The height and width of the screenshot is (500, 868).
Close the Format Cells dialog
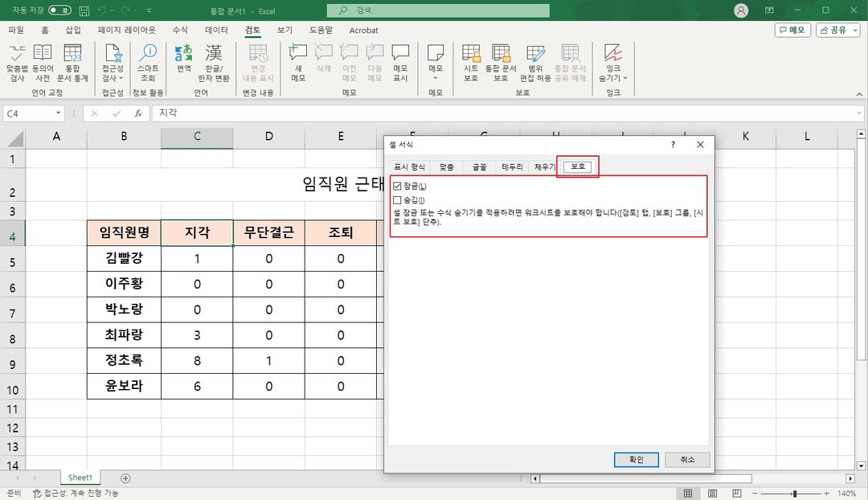700,145
